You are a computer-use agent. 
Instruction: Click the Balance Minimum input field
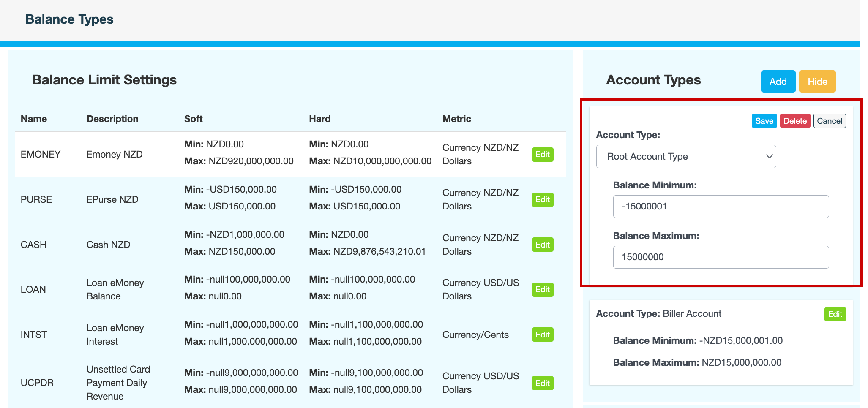tap(721, 207)
